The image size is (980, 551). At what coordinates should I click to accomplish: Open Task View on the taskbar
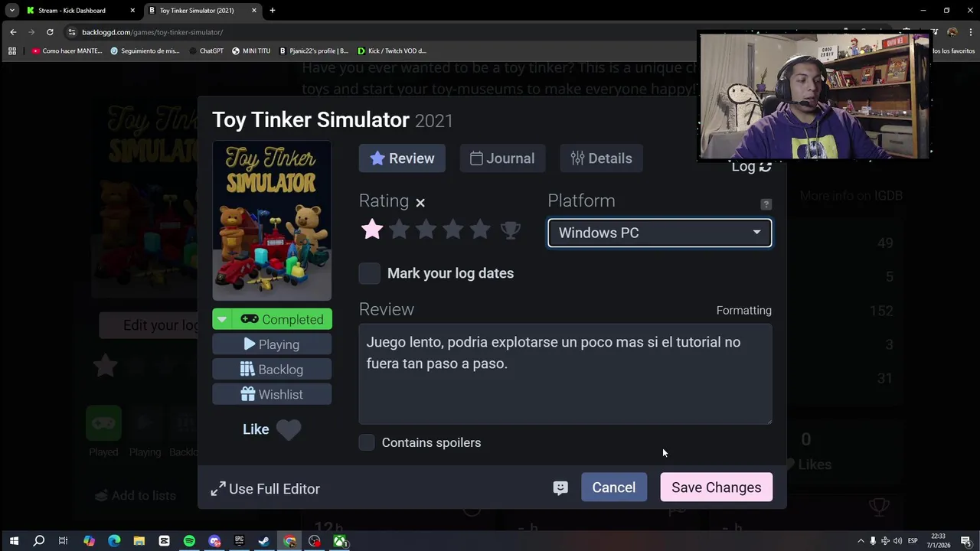tap(64, 541)
